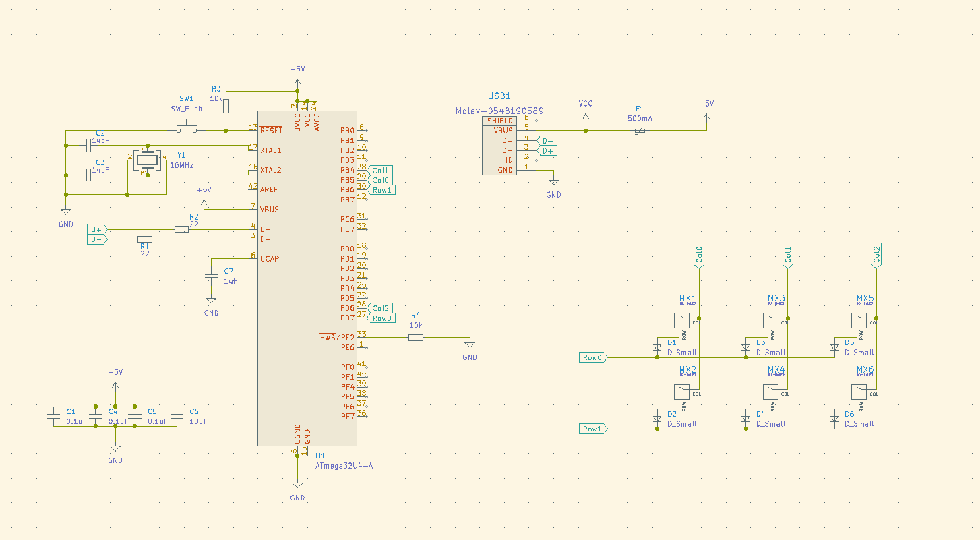Click the C7 capacitor symbol under UCAP

point(211,276)
